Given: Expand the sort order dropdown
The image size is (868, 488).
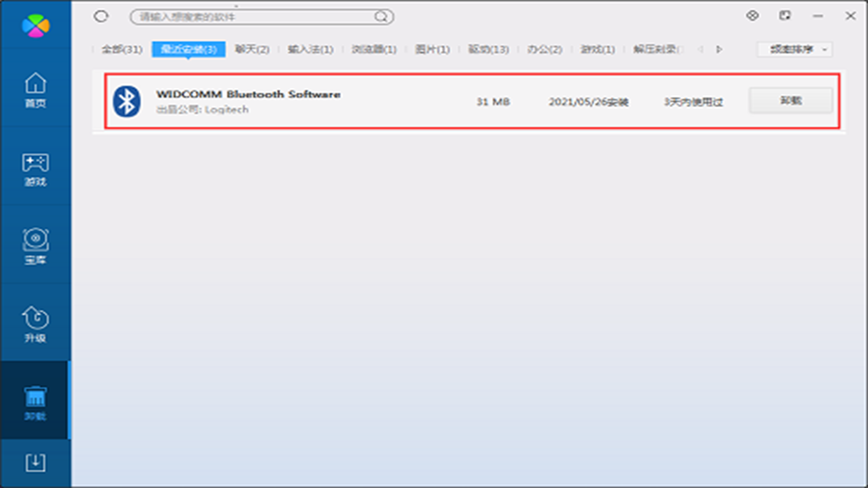Looking at the screenshot, I should (795, 49).
